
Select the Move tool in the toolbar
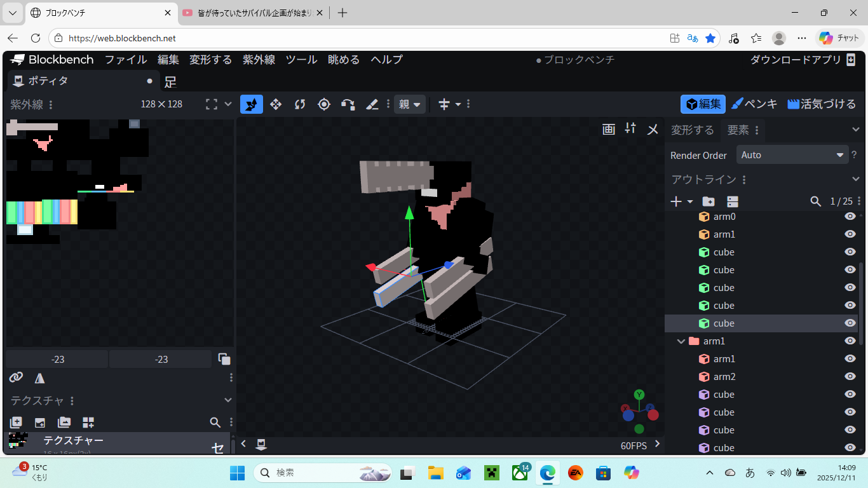pos(276,104)
